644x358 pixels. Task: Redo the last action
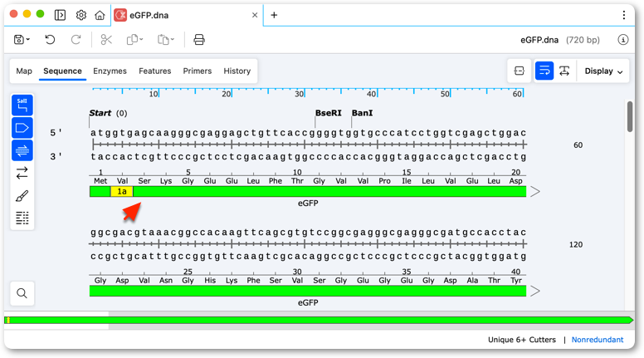76,40
